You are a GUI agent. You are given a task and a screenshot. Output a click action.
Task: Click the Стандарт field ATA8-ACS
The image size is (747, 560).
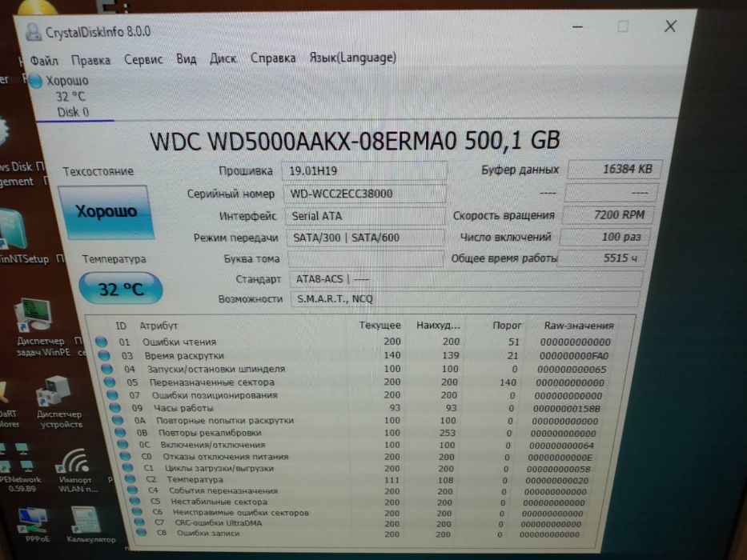(x=466, y=279)
